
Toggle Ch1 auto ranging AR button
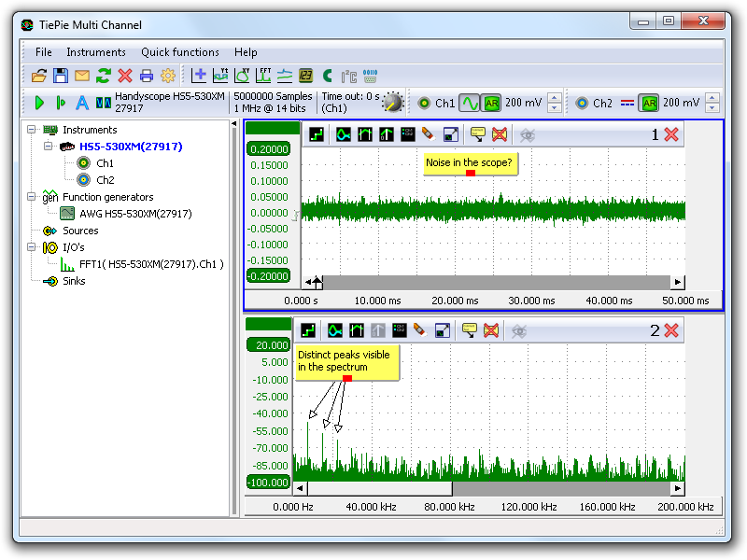(x=492, y=103)
